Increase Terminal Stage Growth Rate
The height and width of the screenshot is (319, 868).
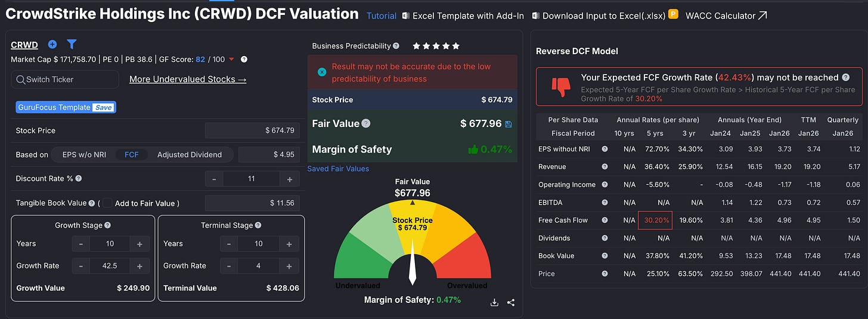tap(289, 266)
